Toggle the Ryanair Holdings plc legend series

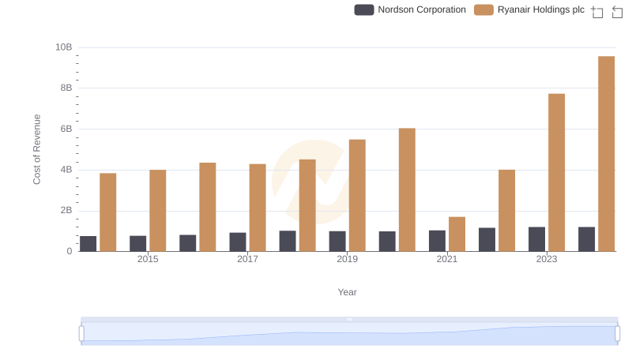coord(529,9)
